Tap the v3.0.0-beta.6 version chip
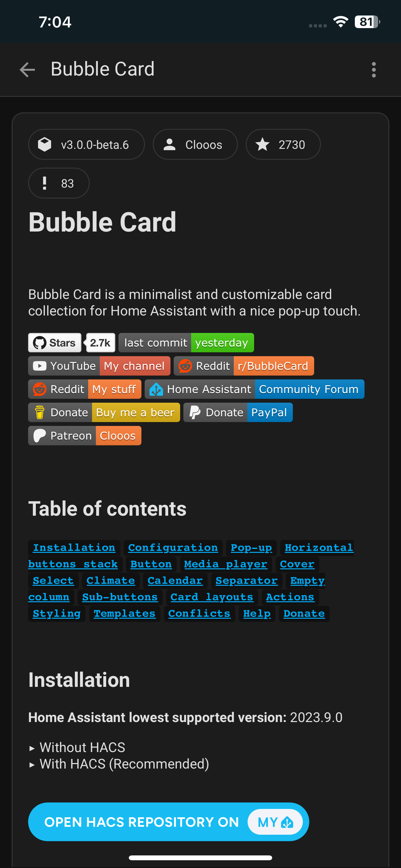 87,144
